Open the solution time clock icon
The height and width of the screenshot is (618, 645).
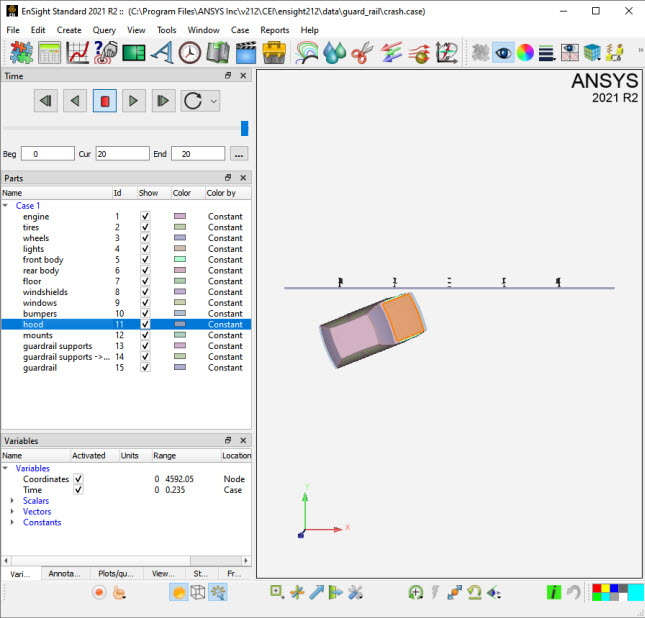click(x=190, y=53)
